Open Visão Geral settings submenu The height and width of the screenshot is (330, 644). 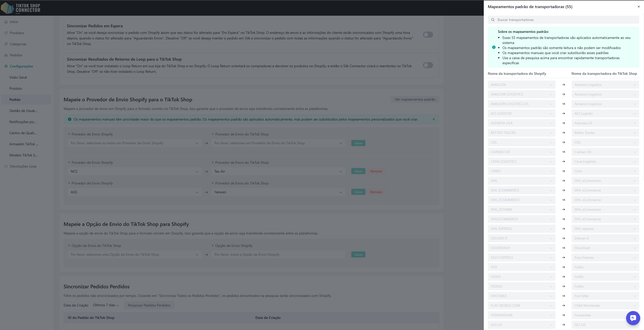point(18,77)
